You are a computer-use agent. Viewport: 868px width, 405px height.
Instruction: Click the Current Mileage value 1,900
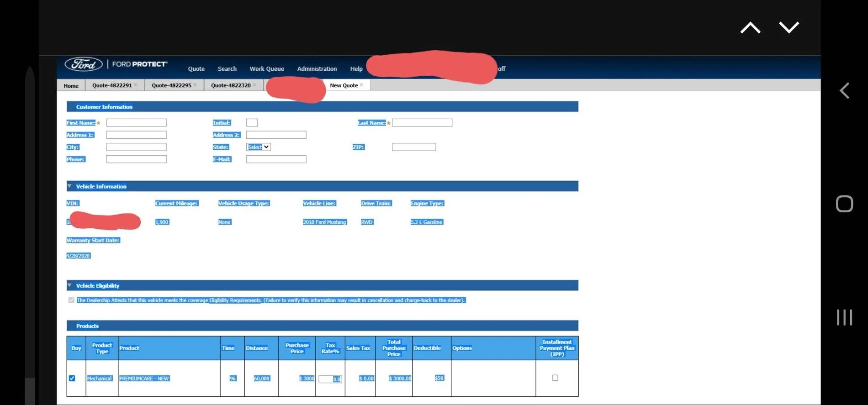(x=162, y=222)
